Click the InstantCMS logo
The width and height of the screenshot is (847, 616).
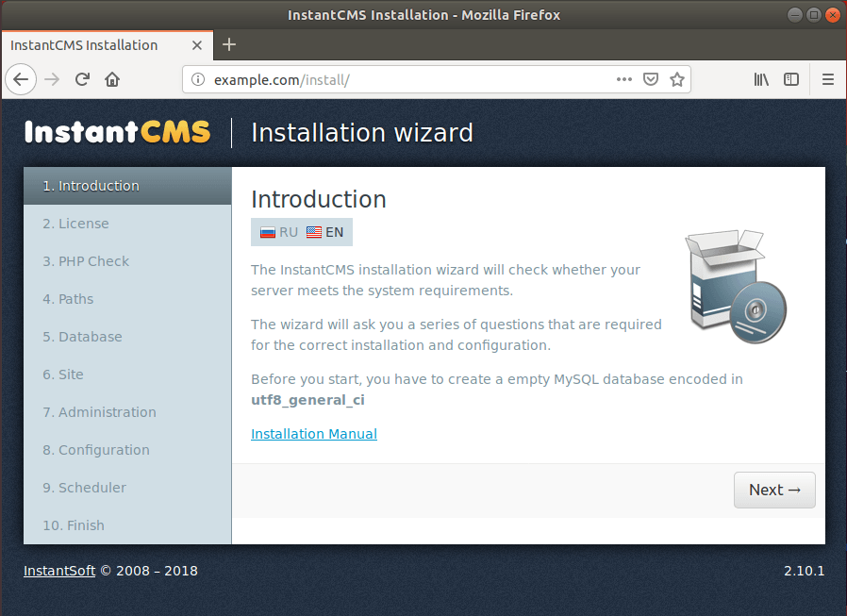click(x=118, y=132)
